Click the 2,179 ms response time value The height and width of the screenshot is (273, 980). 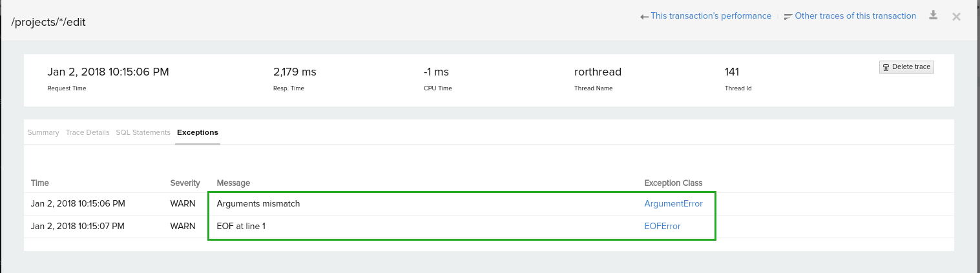(295, 72)
